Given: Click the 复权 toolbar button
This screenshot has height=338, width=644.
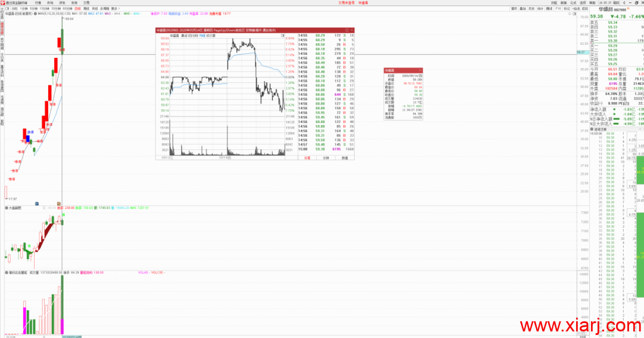Looking at the screenshot, I should [514, 8].
